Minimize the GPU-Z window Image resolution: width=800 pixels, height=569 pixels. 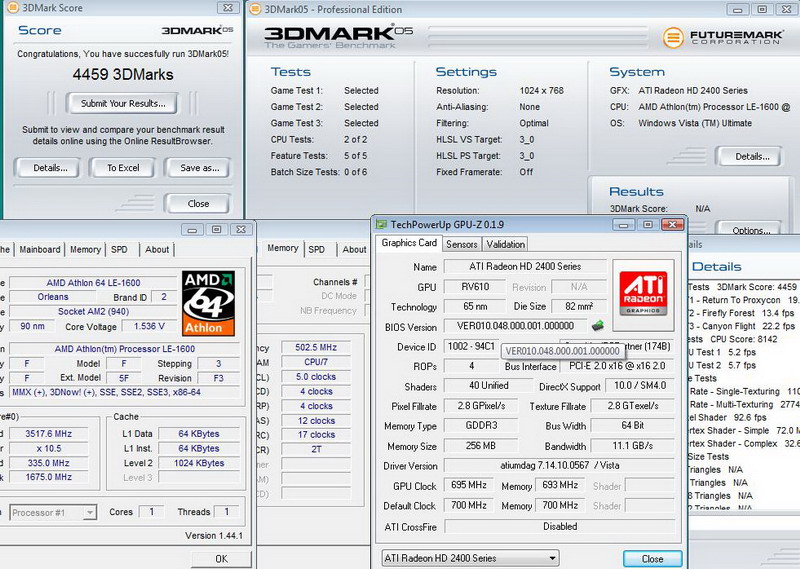pos(623,225)
